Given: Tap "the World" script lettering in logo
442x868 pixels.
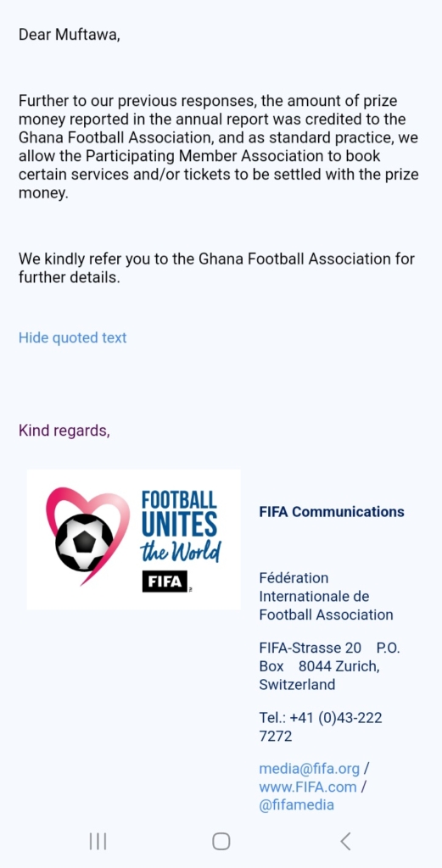Looking at the screenshot, I should (x=181, y=551).
